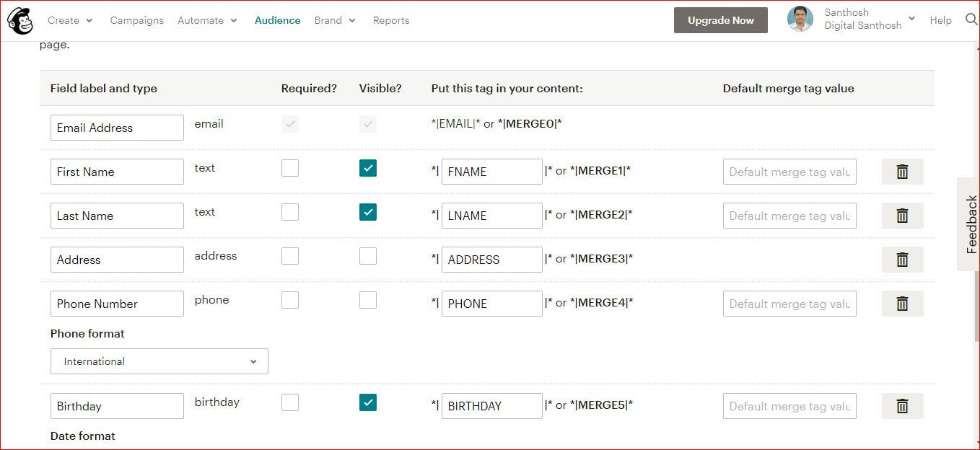Screen dimensions: 980x450
Task: Expand the Create menu
Action: [70, 20]
